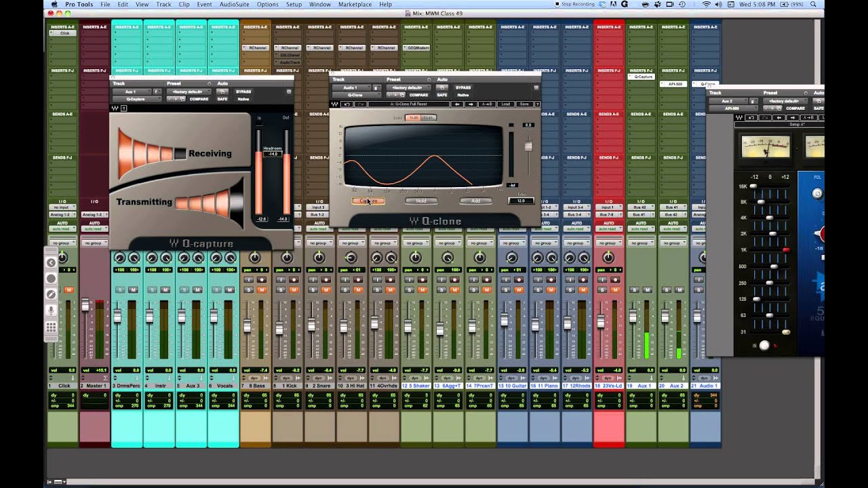Viewport: 868px width, 488px height.
Task: Click the record circle on floating toolbar
Action: click(x=51, y=279)
